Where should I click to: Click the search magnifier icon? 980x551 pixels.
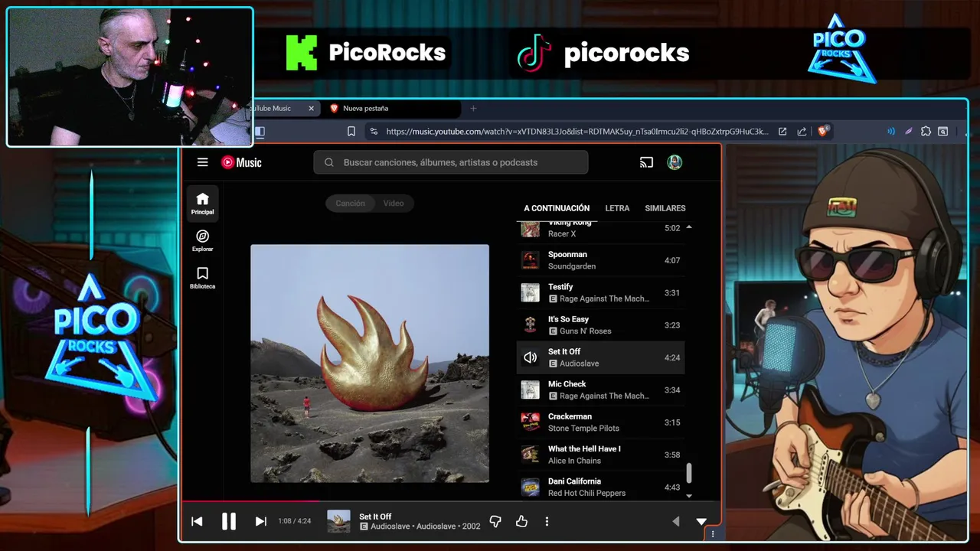329,162
